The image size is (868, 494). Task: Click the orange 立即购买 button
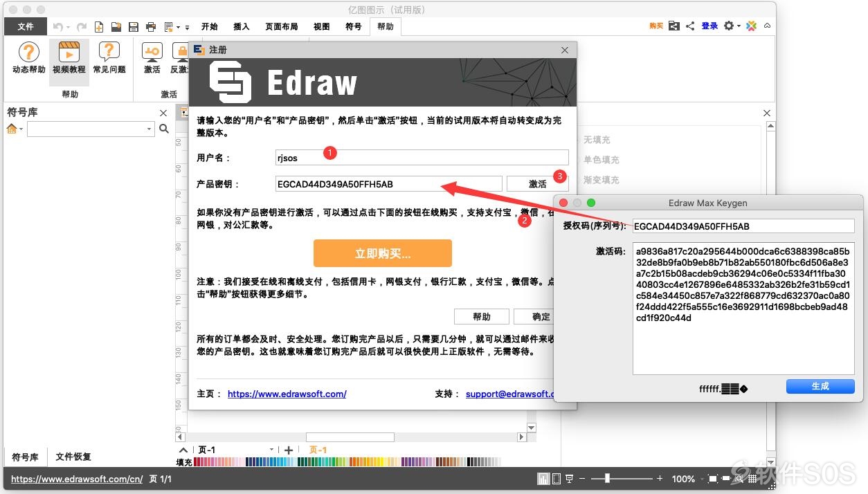[x=383, y=253]
